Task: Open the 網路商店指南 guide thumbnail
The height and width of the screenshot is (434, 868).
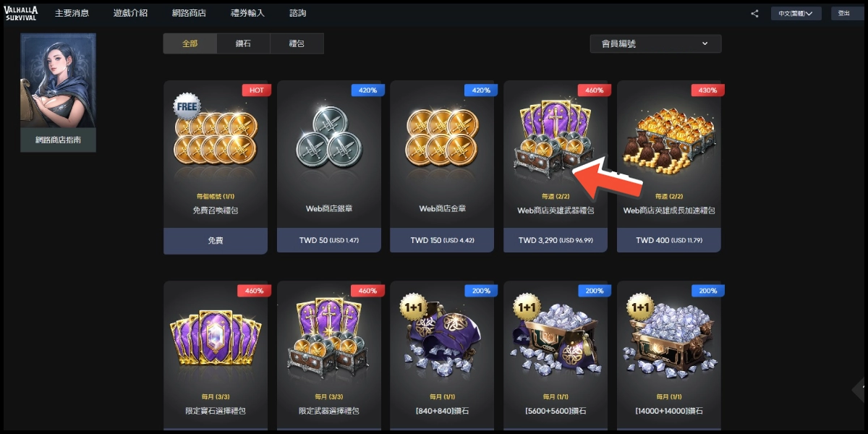Action: point(58,93)
